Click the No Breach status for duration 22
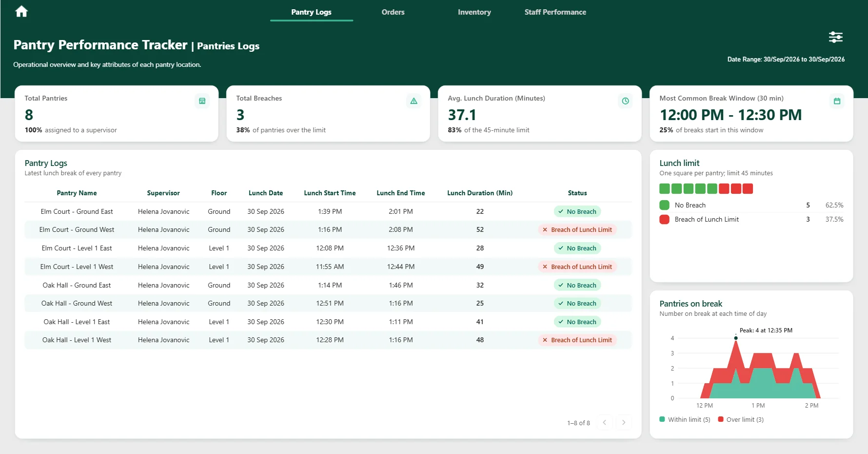Viewport: 868px width, 454px height. [577, 211]
